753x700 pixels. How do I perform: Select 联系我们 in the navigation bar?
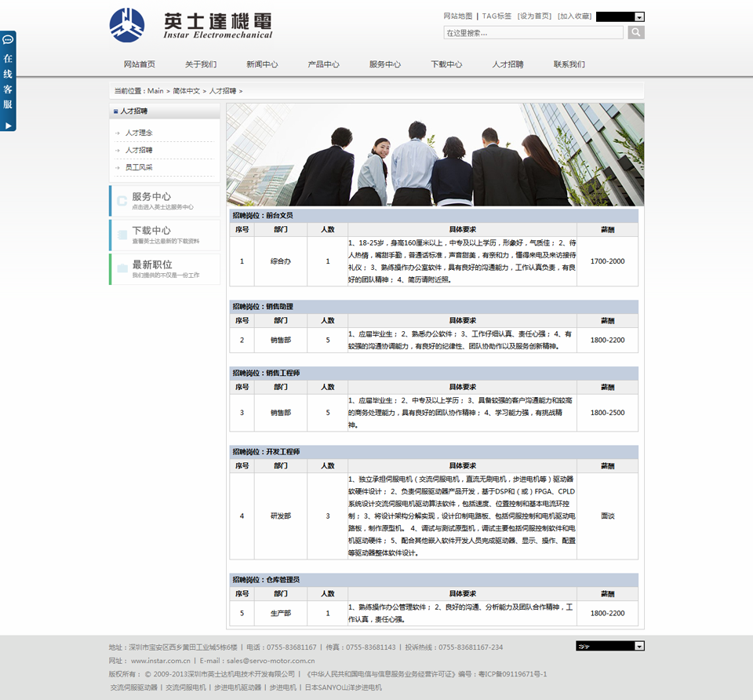(x=569, y=64)
